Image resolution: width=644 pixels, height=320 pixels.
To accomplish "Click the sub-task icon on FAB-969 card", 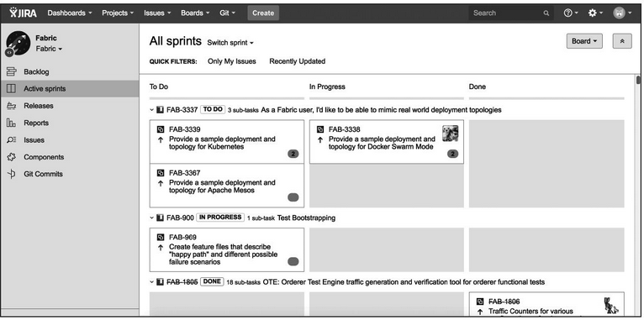I will pos(161,237).
